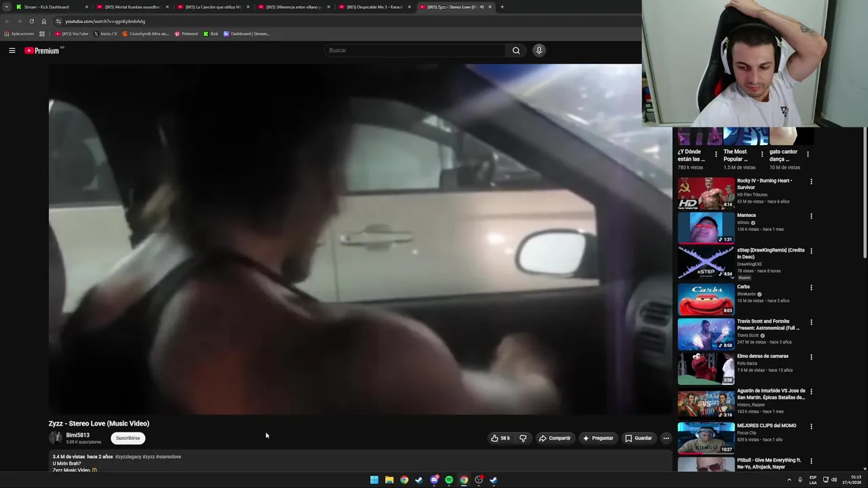868x488 pixels.
Task: Click the taskbar volume speaker icon
Action: 834,480
